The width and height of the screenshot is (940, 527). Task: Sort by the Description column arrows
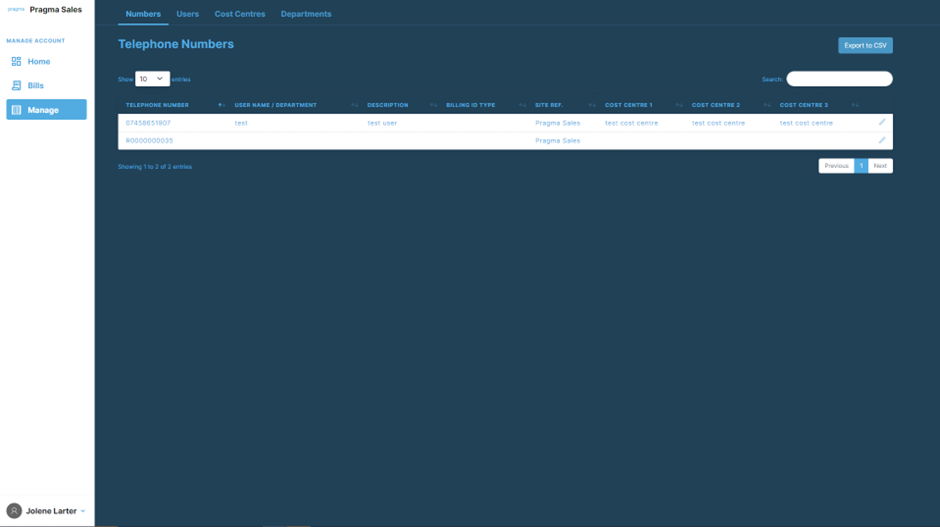click(x=433, y=105)
